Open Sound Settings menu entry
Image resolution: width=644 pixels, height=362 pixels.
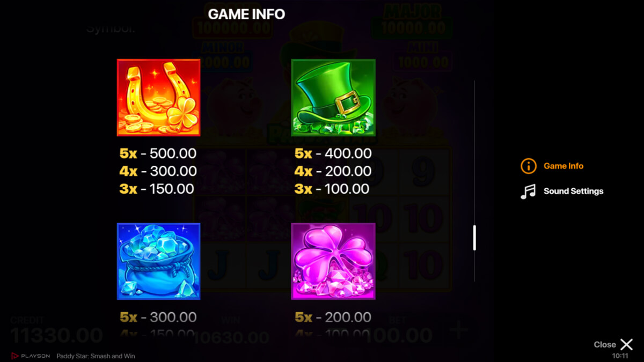573,191
